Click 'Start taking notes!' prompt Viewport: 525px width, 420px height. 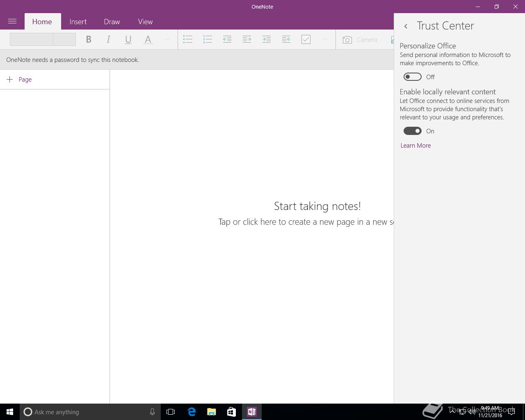click(x=317, y=206)
